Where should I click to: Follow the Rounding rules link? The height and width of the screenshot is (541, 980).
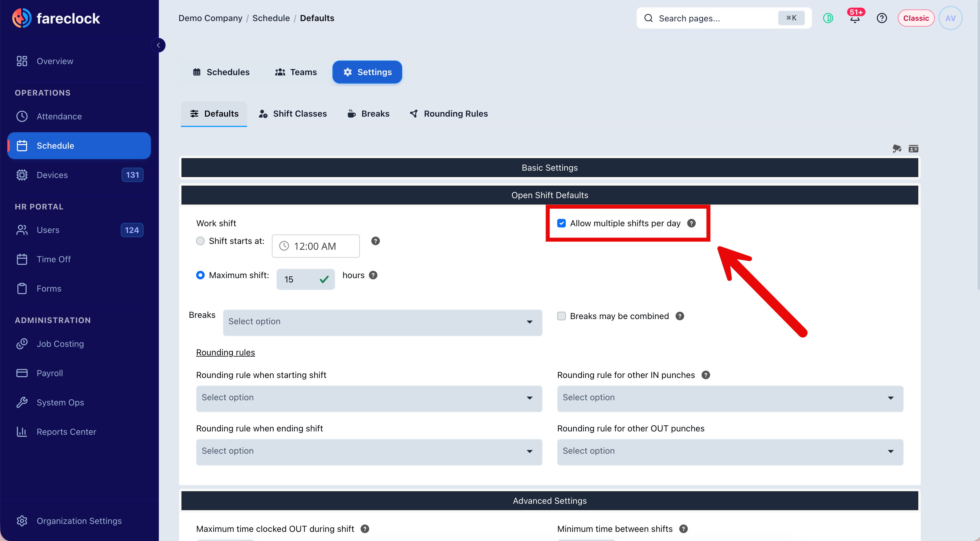point(225,352)
